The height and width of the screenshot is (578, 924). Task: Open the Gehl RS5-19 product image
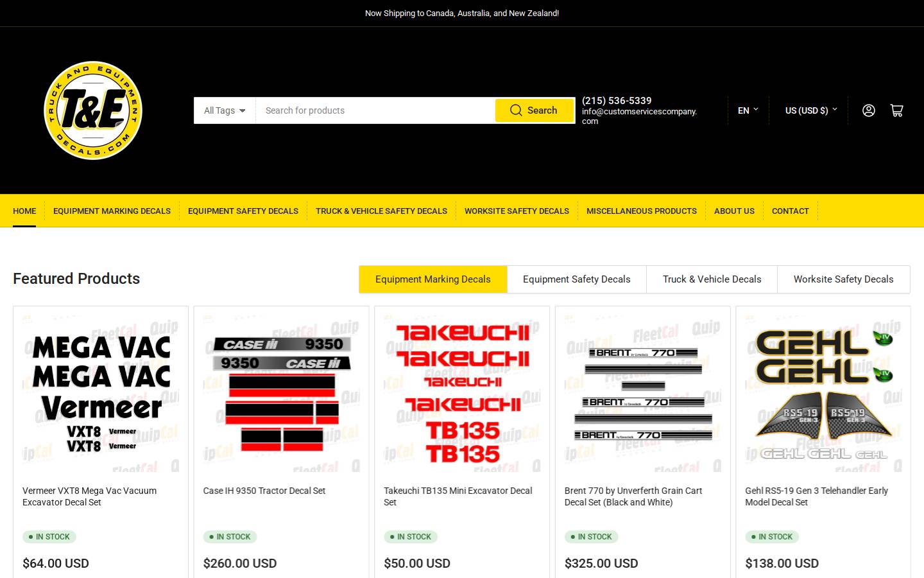click(x=823, y=394)
